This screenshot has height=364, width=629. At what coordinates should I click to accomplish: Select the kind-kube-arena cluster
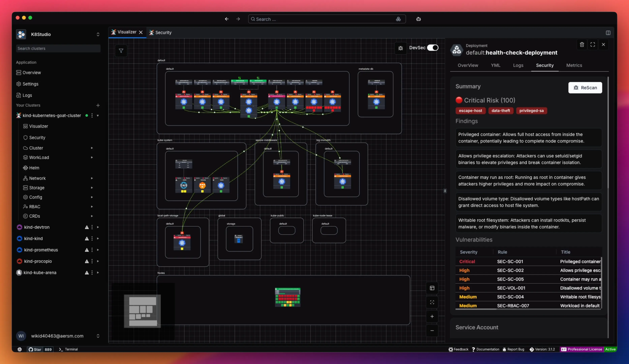(x=40, y=273)
